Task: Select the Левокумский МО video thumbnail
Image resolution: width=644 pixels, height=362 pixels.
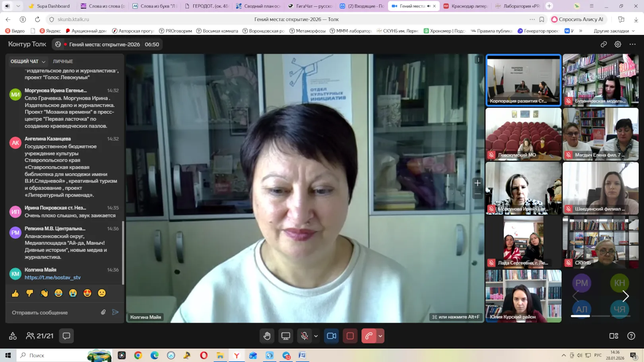Action: 523,134
